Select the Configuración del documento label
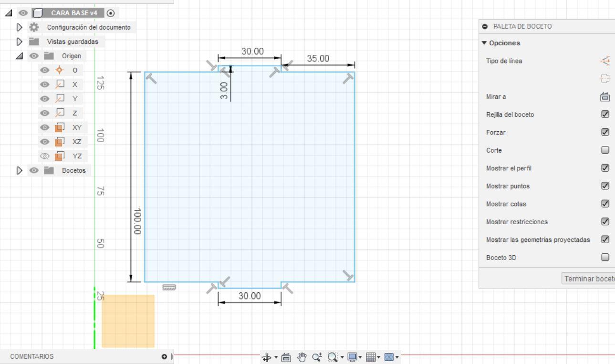 (x=89, y=27)
